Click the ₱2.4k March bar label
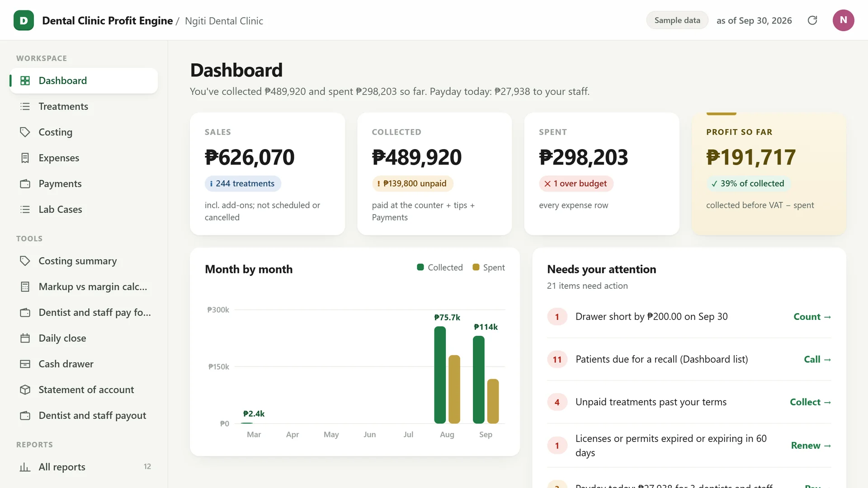This screenshot has height=488, width=868. (254, 413)
